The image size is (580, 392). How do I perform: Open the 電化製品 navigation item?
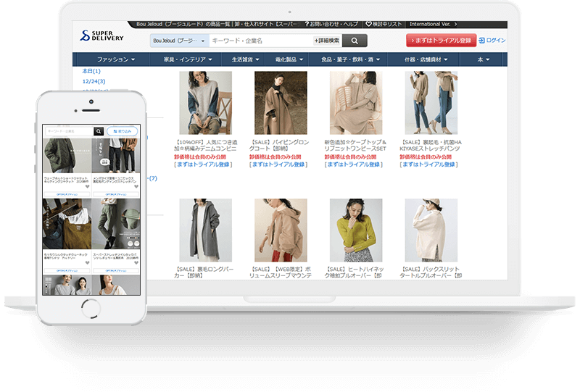pos(289,59)
